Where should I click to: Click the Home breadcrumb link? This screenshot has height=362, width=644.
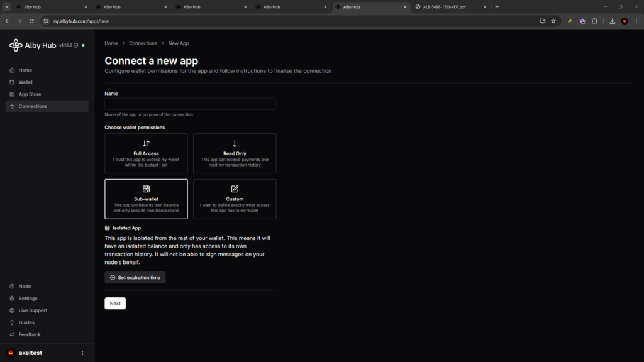pyautogui.click(x=111, y=43)
